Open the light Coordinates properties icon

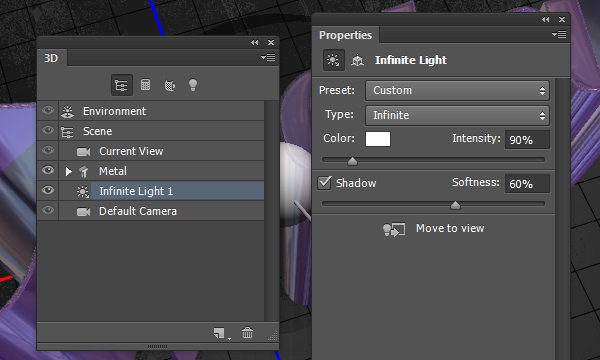click(357, 60)
